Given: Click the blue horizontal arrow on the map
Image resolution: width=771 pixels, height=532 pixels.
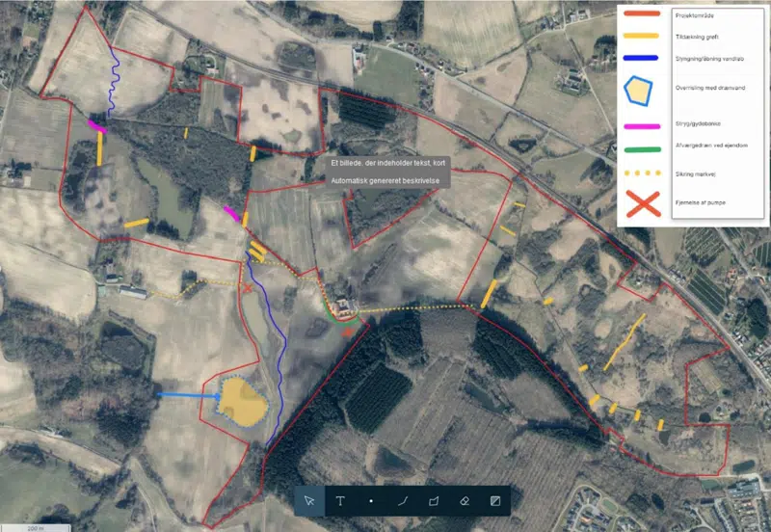Looking at the screenshot, I should click(187, 394).
